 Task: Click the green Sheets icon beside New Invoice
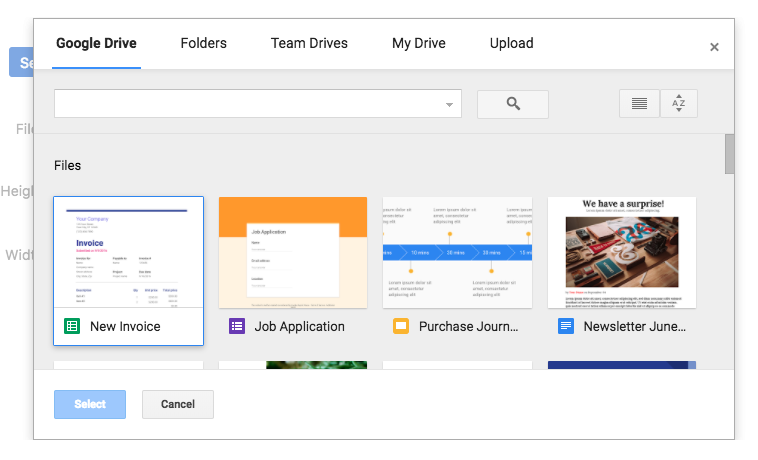(72, 326)
